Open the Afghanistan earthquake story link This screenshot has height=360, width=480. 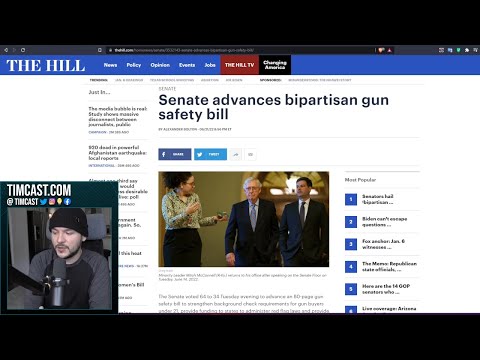pyautogui.click(x=118, y=153)
